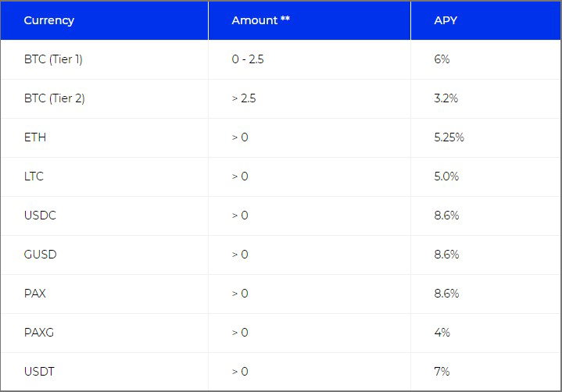Select the 7% APY for USDT
This screenshot has width=562, height=392.
(442, 371)
